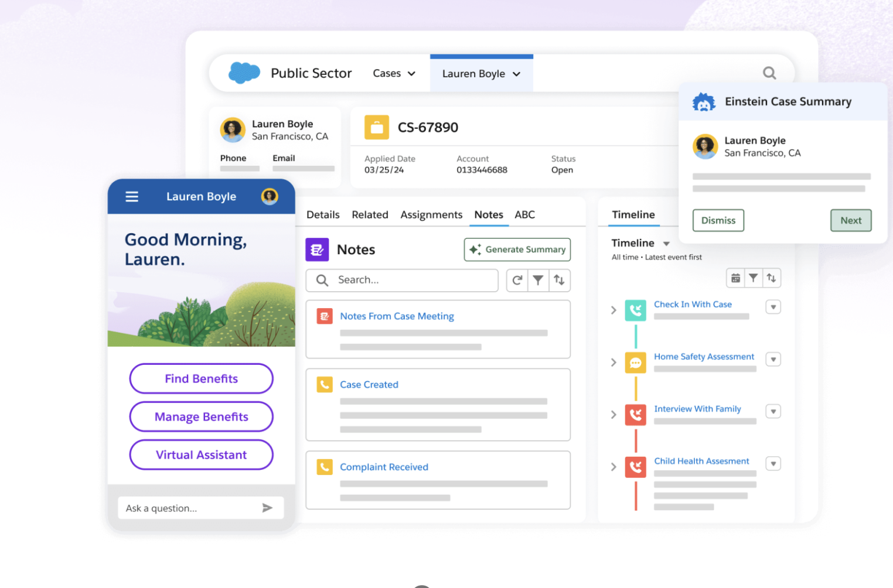The height and width of the screenshot is (588, 893).
Task: Tap the Manage Benefits button
Action: [201, 416]
